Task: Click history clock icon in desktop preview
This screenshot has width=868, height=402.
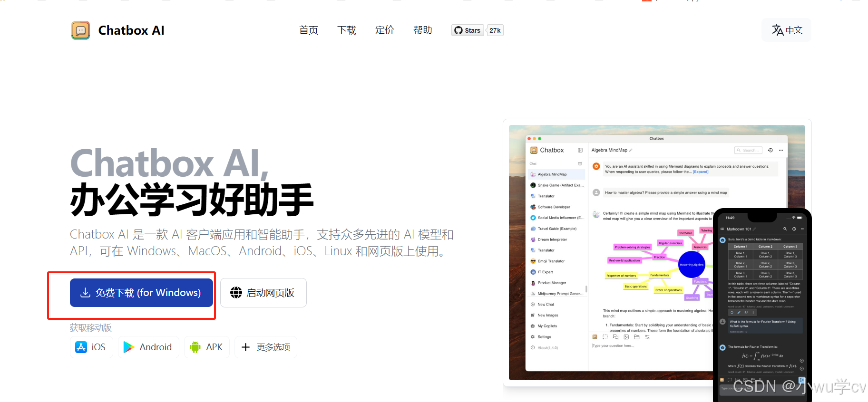Action: click(770, 150)
